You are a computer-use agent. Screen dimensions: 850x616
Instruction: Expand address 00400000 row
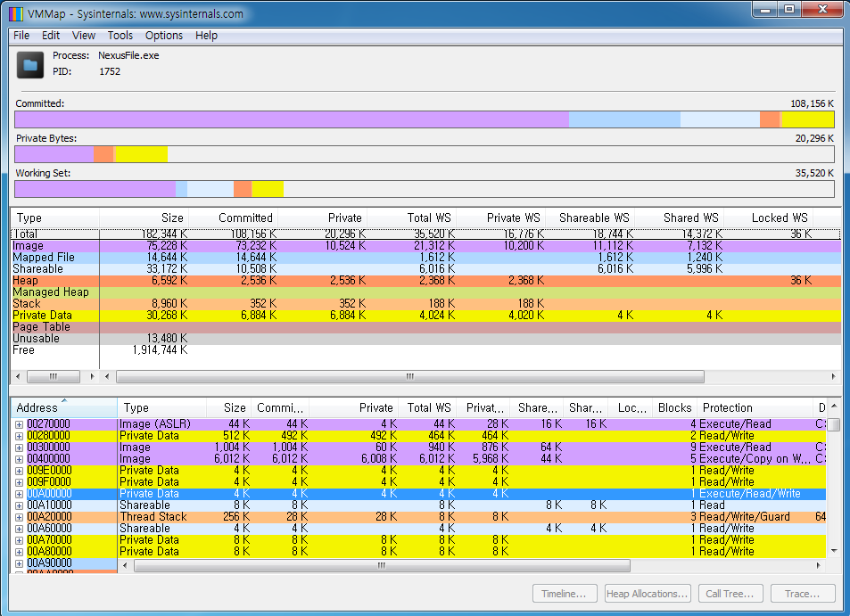19,459
